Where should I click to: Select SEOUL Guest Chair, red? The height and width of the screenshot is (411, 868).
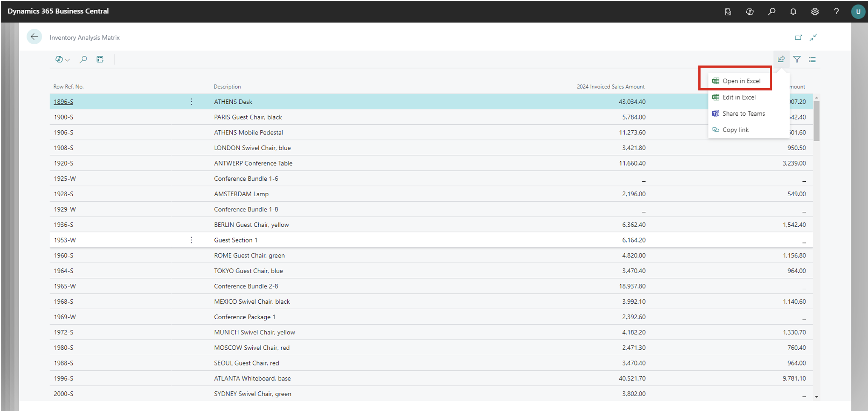click(246, 363)
